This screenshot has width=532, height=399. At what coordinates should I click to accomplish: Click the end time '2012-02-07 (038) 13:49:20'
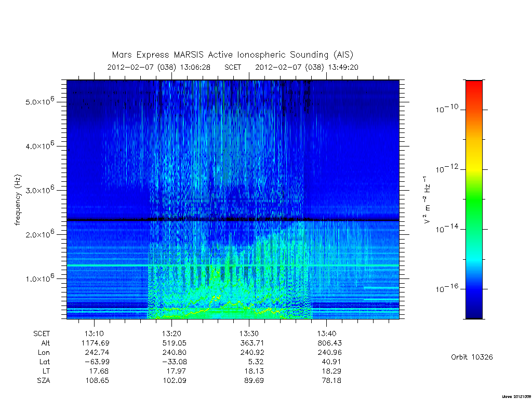[x=307, y=67]
